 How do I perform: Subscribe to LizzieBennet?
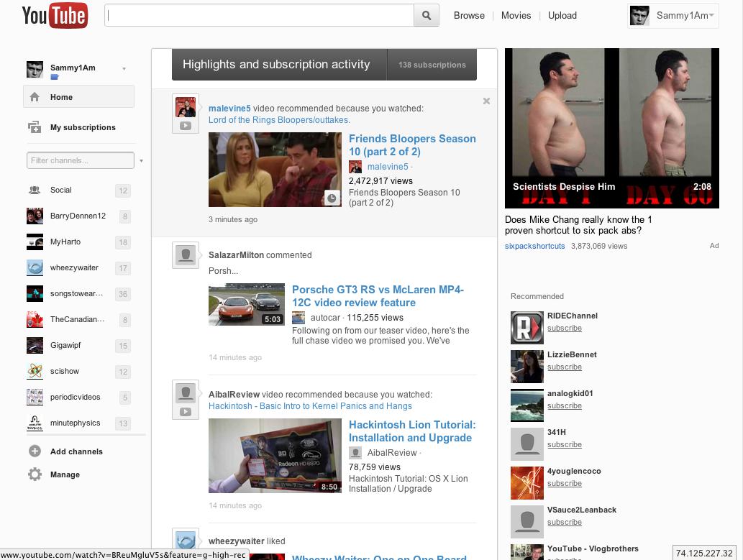pyautogui.click(x=565, y=367)
